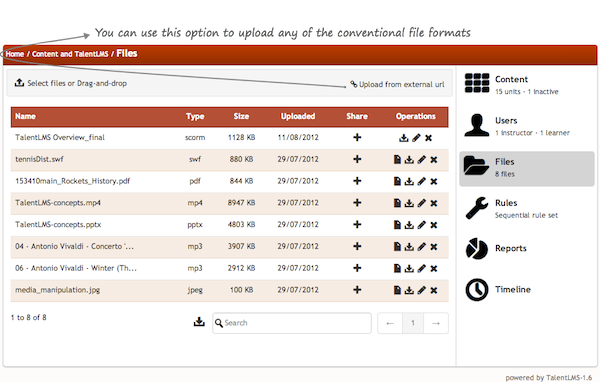
Task: Click file name media_manipulation.jpg
Action: [x=57, y=290]
